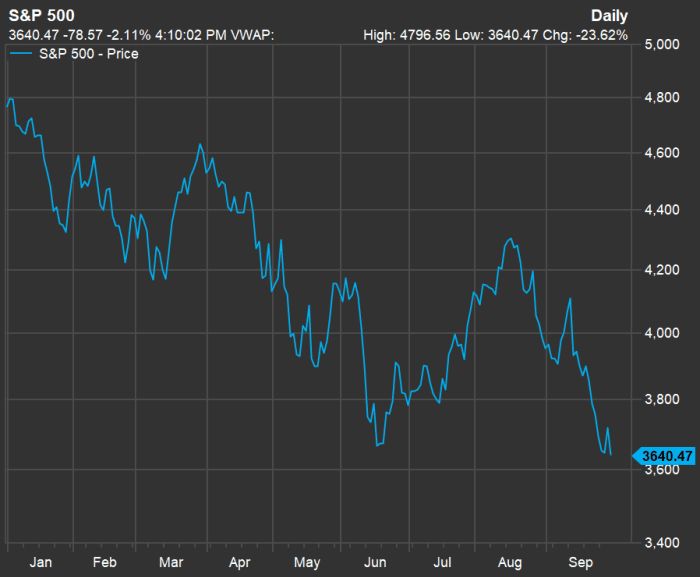Click the S&P 500 chart title
The width and height of the screenshot is (700, 577).
pos(42,16)
